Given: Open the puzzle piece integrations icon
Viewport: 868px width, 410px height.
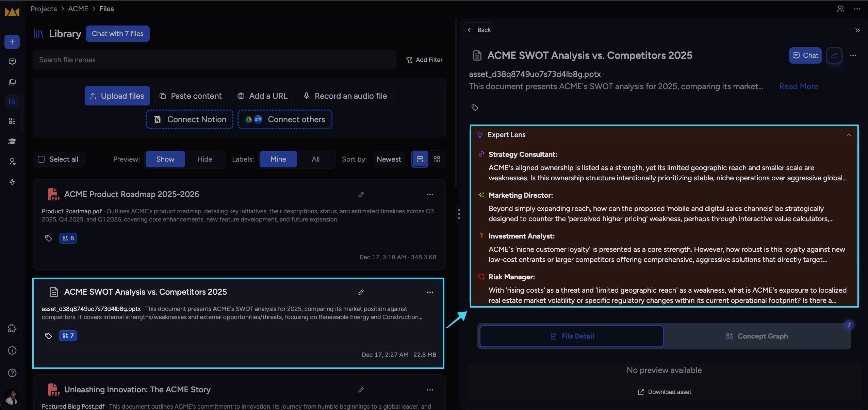Looking at the screenshot, I should 12,328.
